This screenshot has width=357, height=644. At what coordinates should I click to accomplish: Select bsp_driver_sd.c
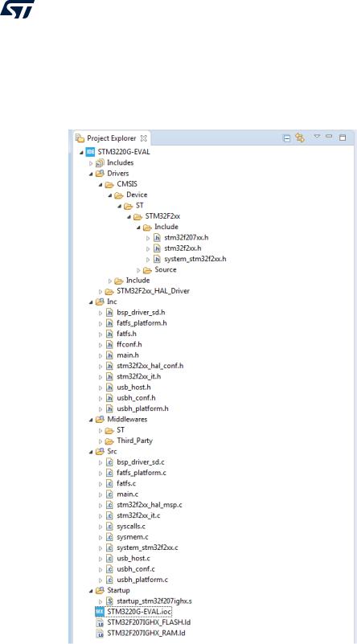click(141, 462)
